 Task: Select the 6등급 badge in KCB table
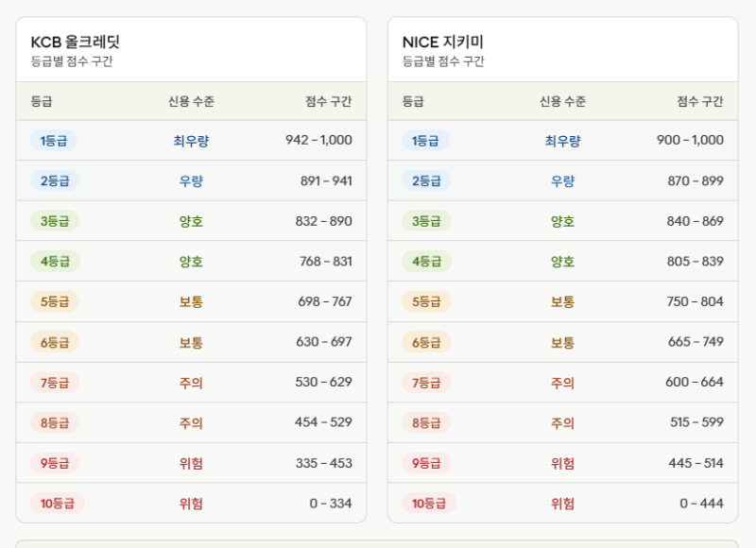click(55, 342)
